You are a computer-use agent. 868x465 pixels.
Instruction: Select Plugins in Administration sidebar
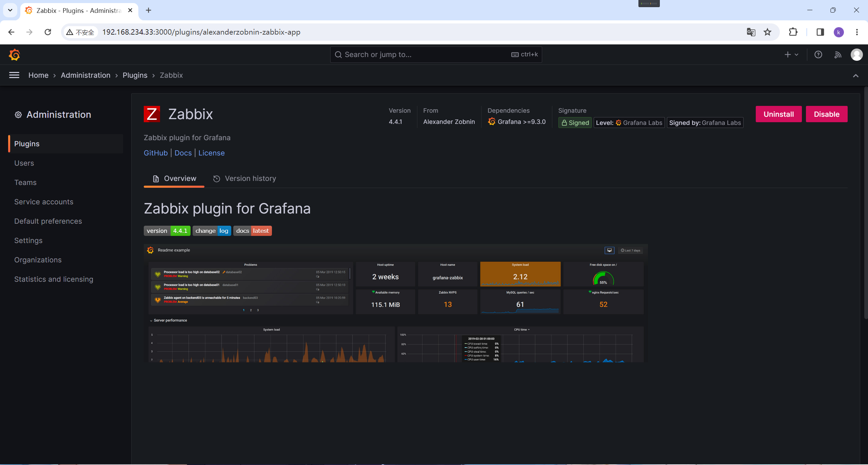tap(66, 144)
